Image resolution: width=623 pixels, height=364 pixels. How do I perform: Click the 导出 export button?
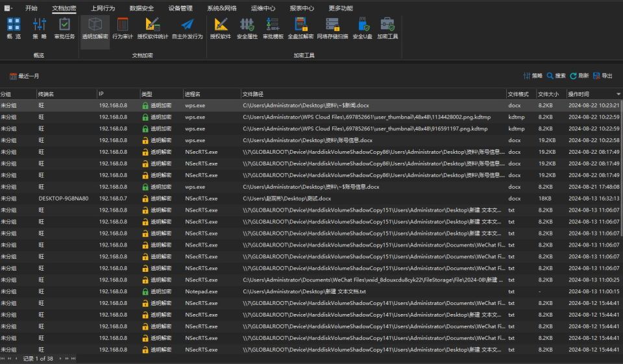[603, 75]
